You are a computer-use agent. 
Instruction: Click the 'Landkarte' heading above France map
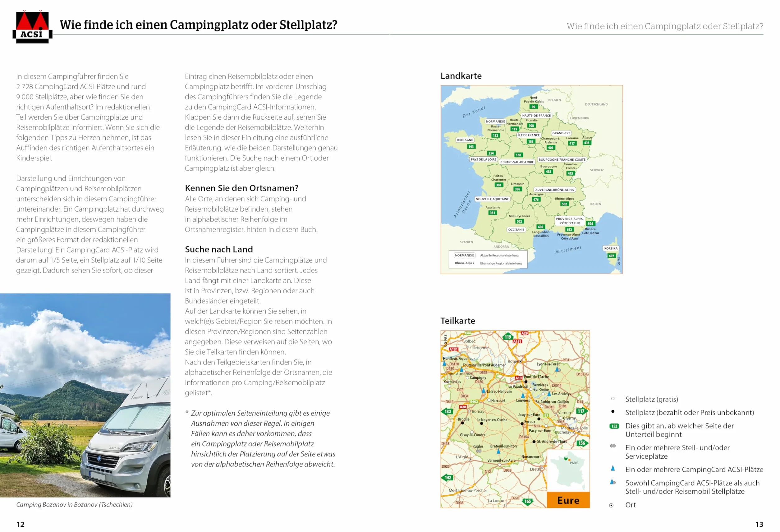click(x=461, y=76)
